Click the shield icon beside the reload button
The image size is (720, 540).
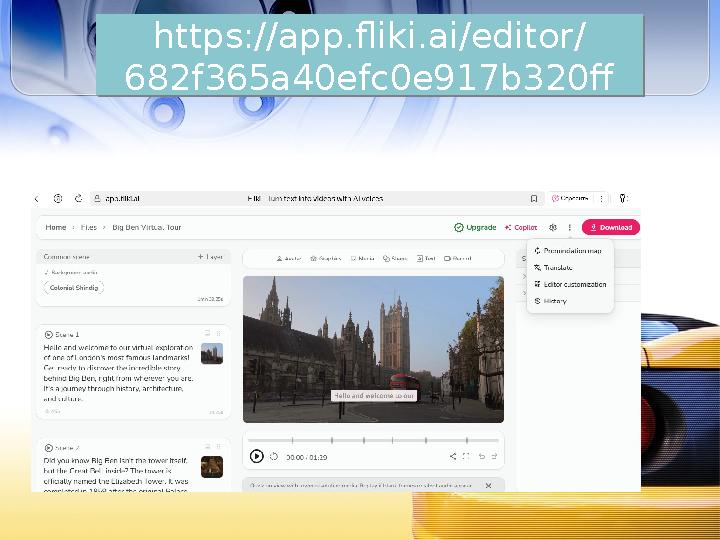click(x=58, y=198)
